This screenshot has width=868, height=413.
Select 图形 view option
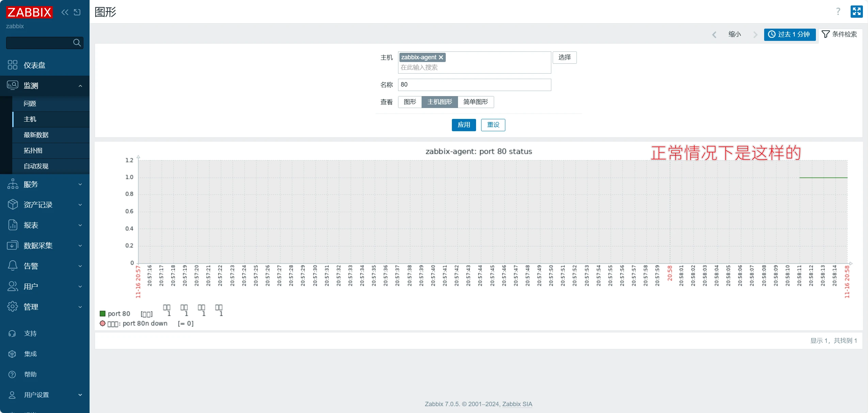click(x=410, y=102)
